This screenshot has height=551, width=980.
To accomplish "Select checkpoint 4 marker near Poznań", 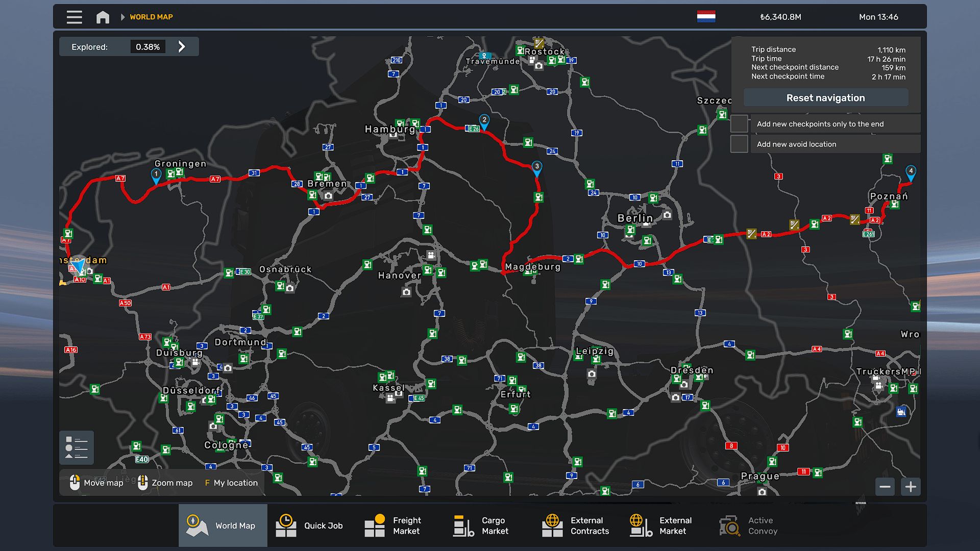I will 911,172.
